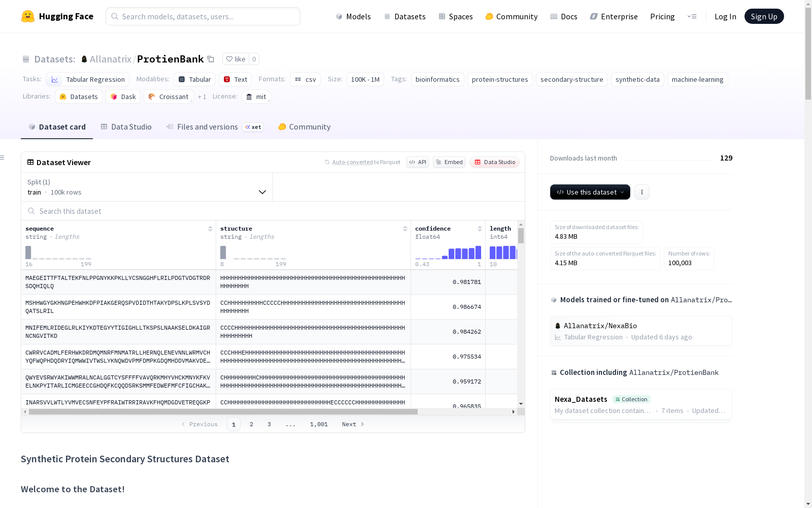
Task: Open Spaces in the top navigation
Action: click(456, 16)
